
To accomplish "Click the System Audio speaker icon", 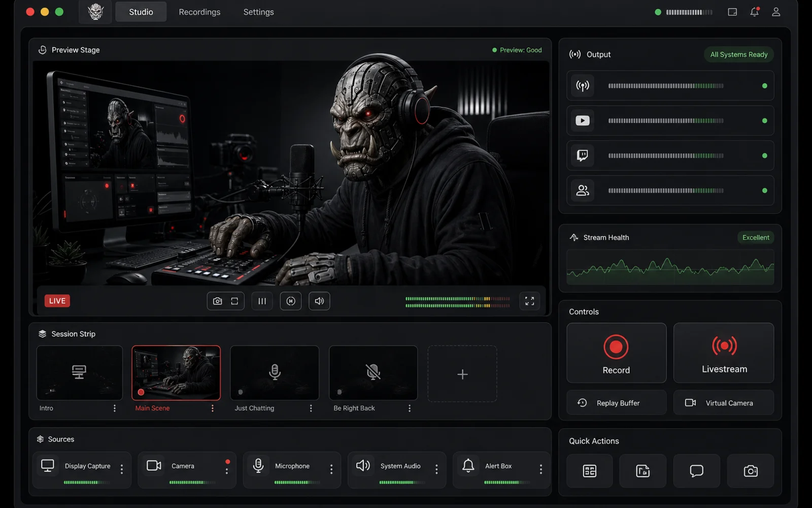I will [363, 465].
